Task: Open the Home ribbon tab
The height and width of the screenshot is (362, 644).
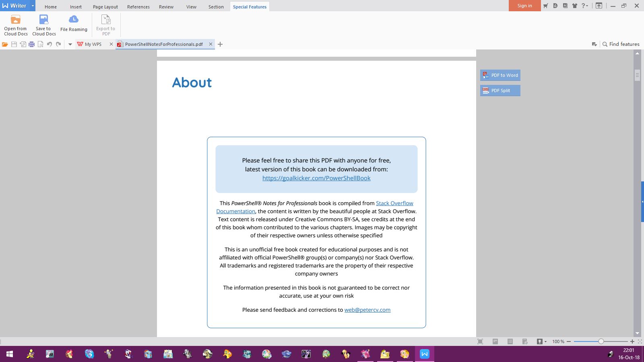Action: [51, 7]
